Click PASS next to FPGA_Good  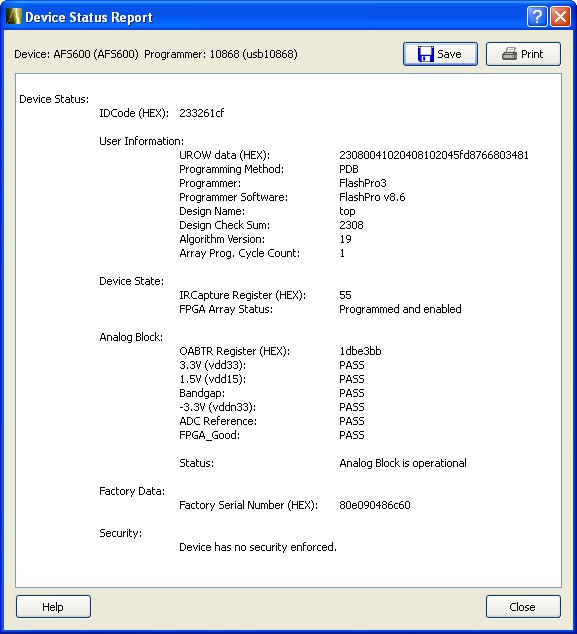[352, 435]
